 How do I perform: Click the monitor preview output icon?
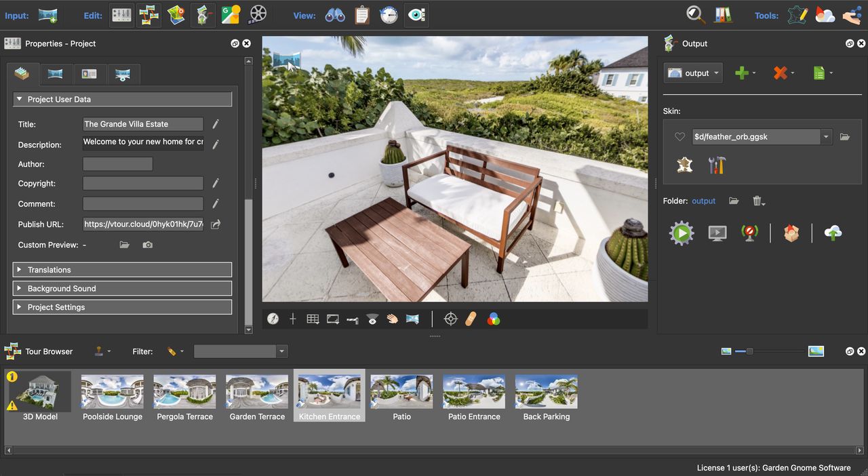tap(717, 233)
